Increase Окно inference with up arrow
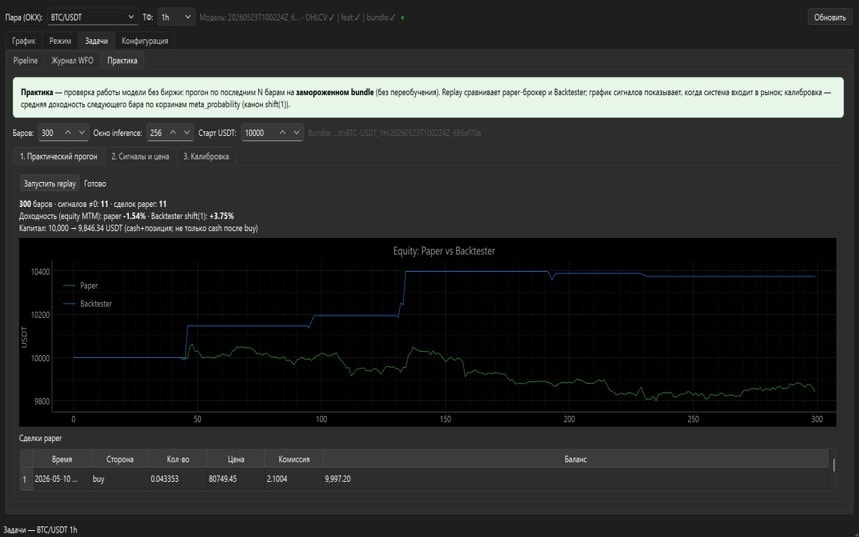 173,133
